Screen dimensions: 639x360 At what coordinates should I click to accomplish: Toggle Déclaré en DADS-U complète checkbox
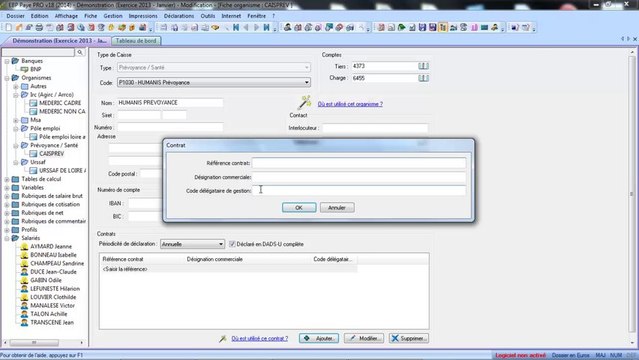pos(232,244)
